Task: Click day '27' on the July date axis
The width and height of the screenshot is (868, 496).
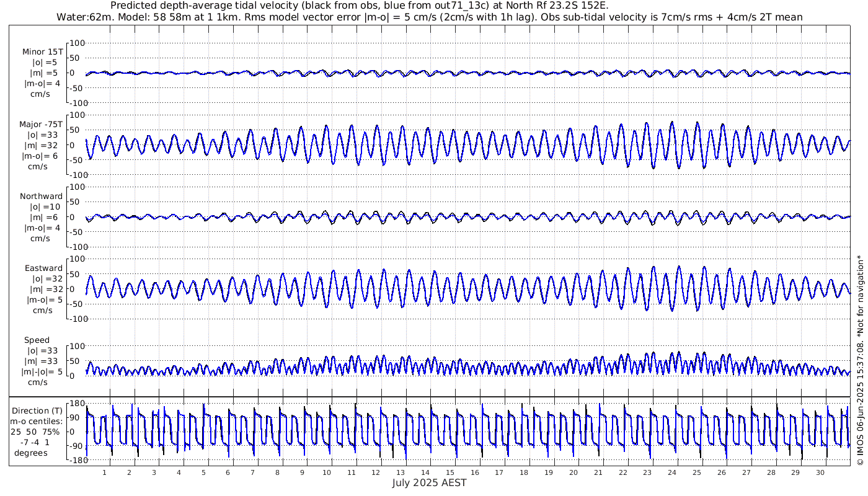Action: [746, 472]
